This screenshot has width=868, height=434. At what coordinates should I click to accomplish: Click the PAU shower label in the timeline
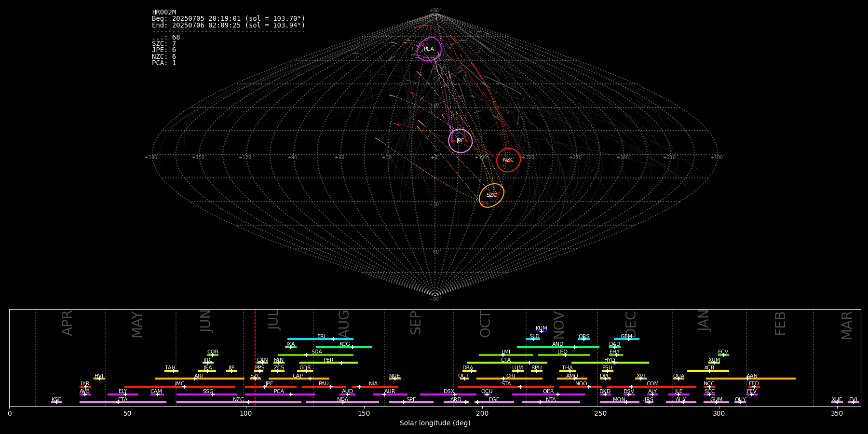point(324,384)
